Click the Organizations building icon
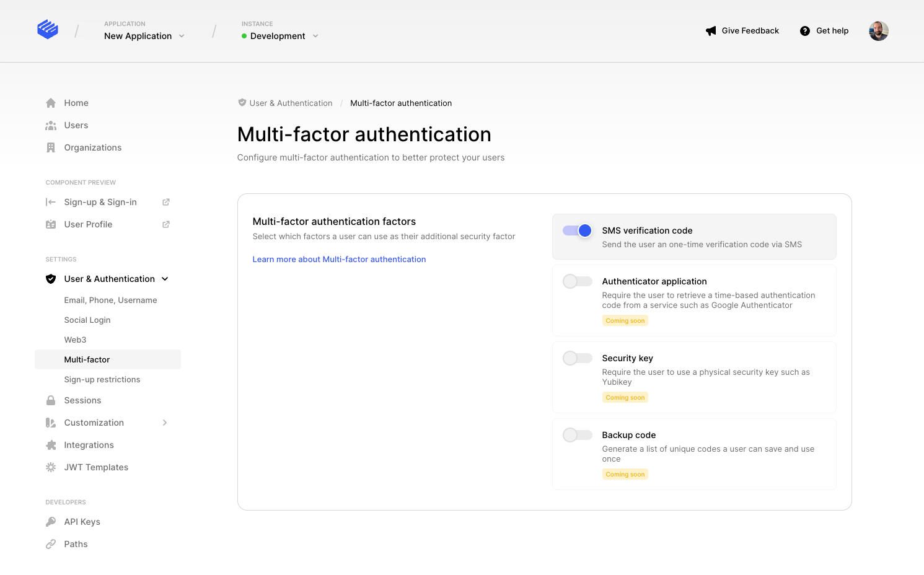This screenshot has width=924, height=575. click(x=51, y=147)
